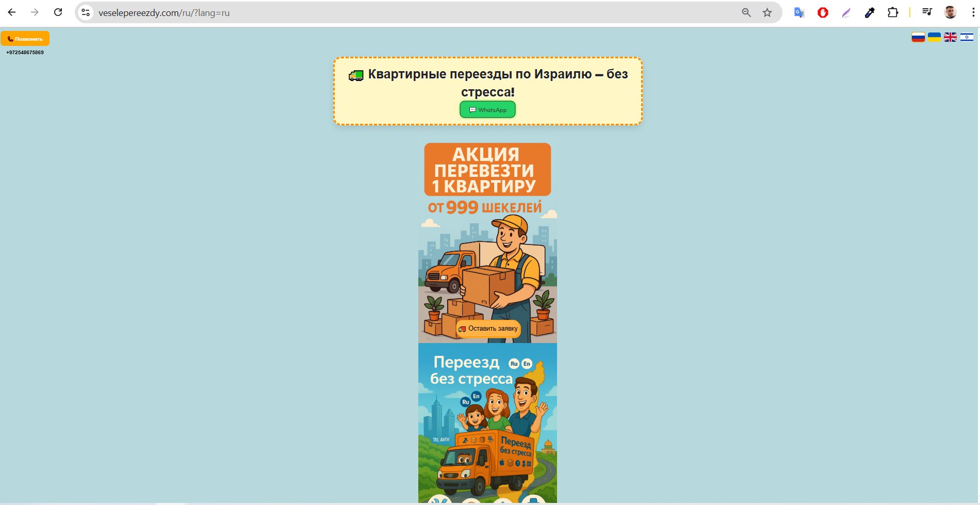The width and height of the screenshot is (980, 505).
Task: Click the veselepereezdy.com address bar
Action: 361,12
